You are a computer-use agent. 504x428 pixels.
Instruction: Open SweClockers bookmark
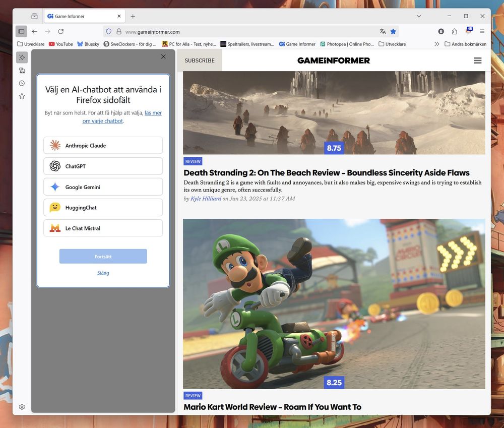click(130, 44)
